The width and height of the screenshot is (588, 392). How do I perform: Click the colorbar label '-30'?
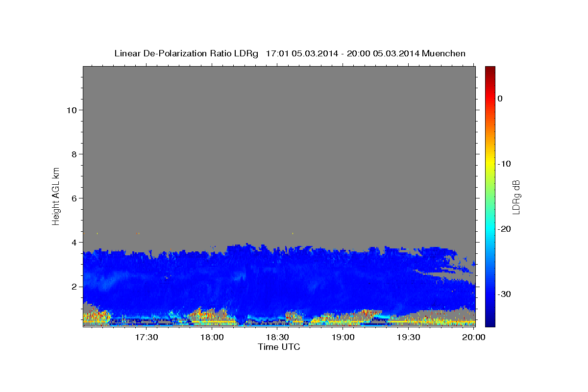point(504,294)
